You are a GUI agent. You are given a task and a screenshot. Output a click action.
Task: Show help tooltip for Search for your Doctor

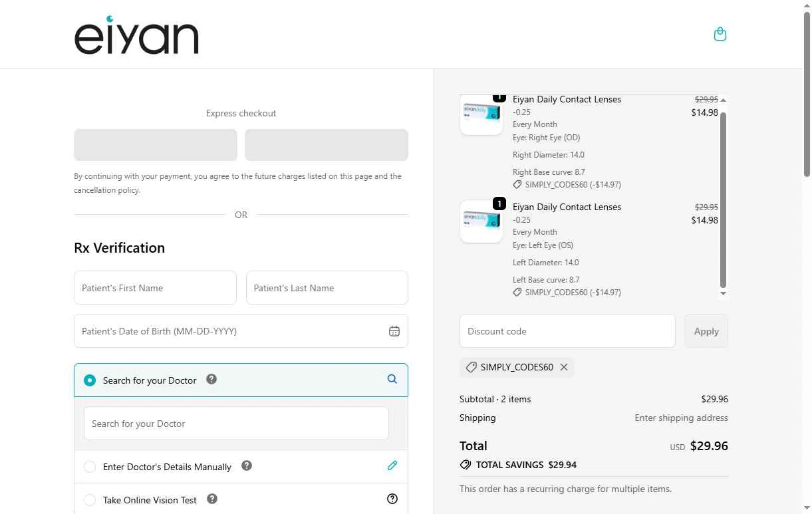click(x=211, y=379)
